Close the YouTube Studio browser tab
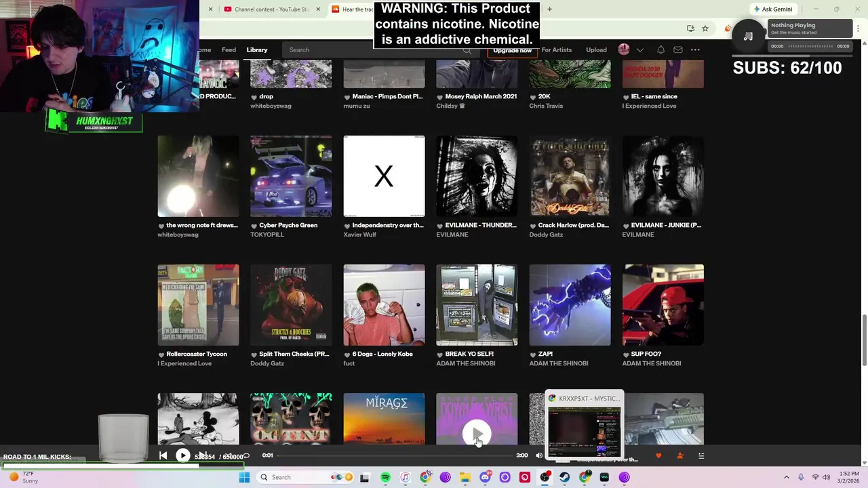 (x=318, y=9)
